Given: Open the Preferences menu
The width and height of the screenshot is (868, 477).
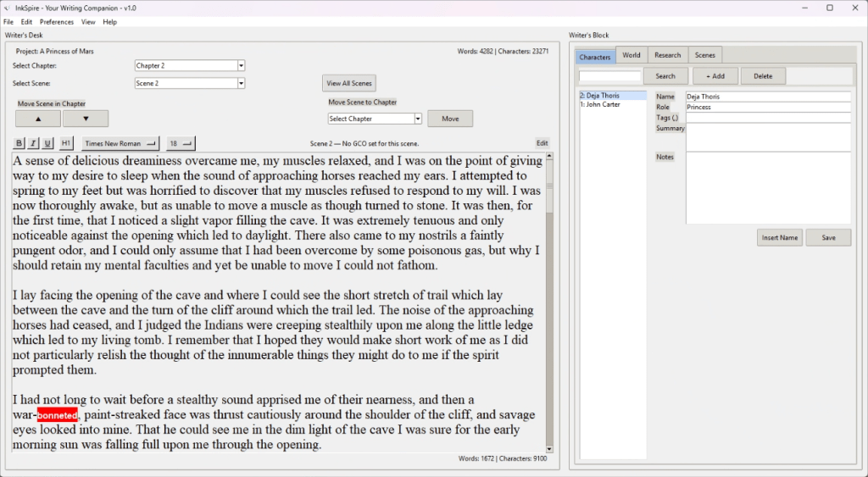Looking at the screenshot, I should point(57,22).
